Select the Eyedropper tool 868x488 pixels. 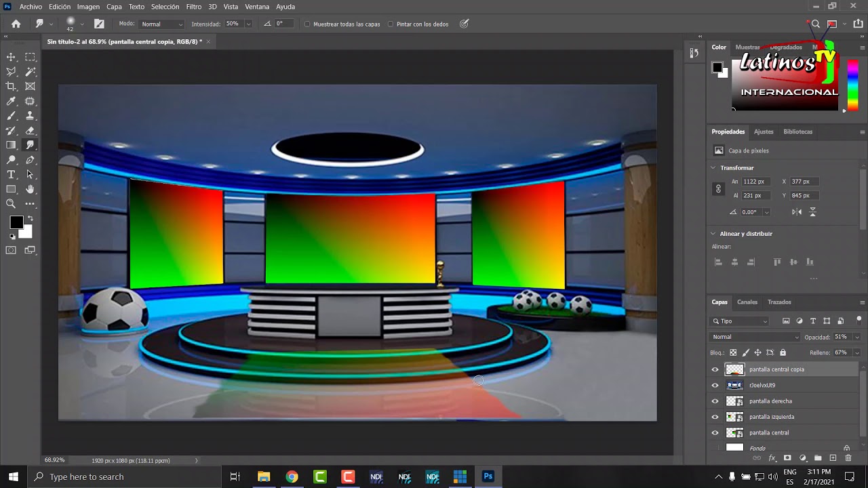(x=11, y=102)
